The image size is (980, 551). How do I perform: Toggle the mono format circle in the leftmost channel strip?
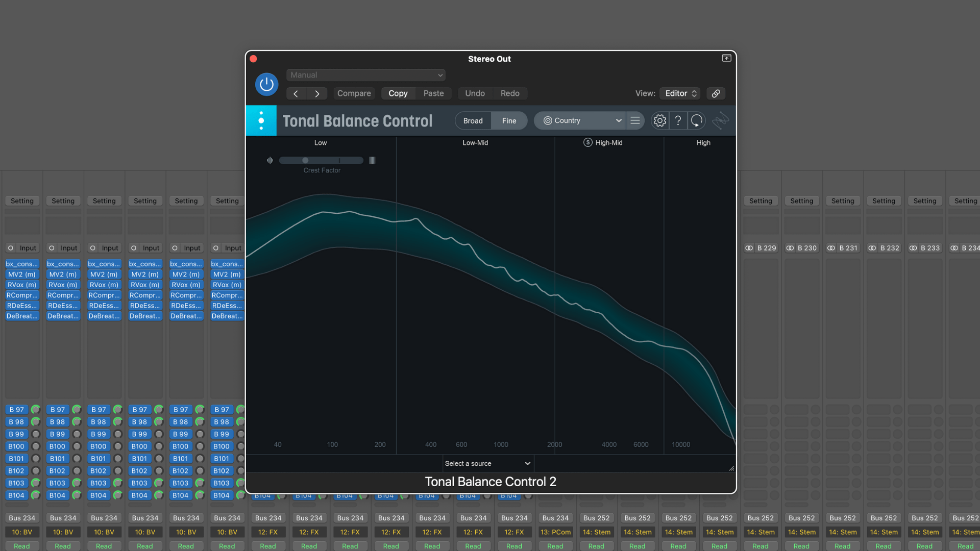point(10,248)
